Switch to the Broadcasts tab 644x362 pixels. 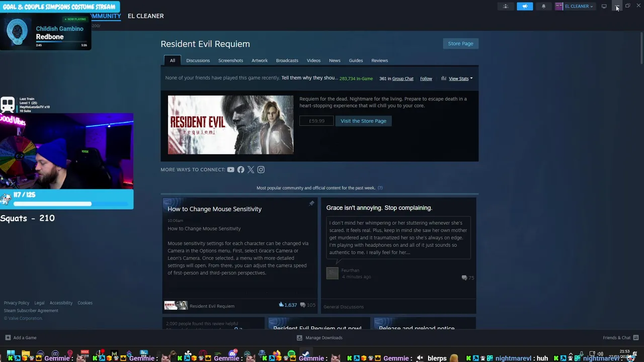pyautogui.click(x=287, y=60)
